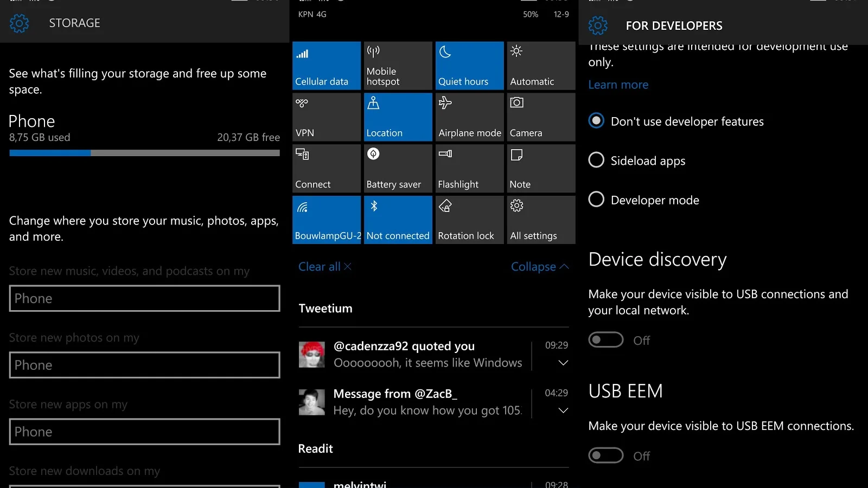Screen dimensions: 868x488
Task: Tap the Bluetooth Not connected tile
Action: pyautogui.click(x=398, y=220)
